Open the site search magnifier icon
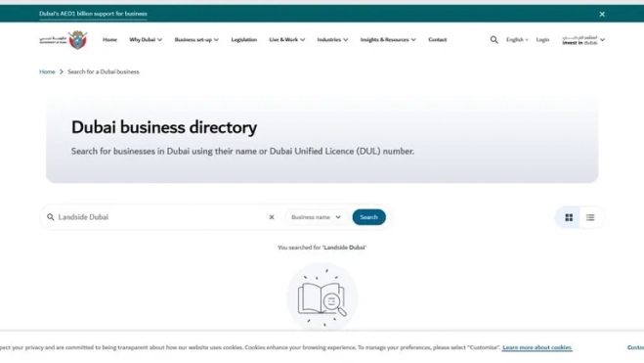 (x=494, y=40)
